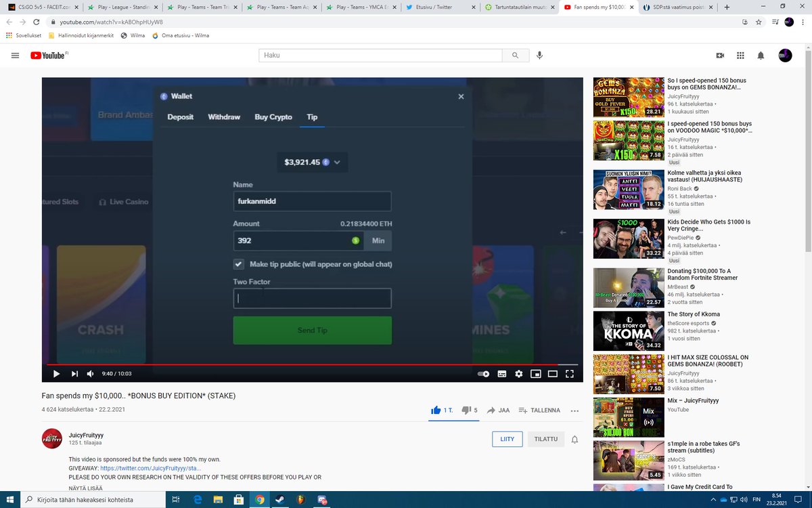The height and width of the screenshot is (508, 812).
Task: Switch to the Etusivu / Twitter tab
Action: (442, 7)
